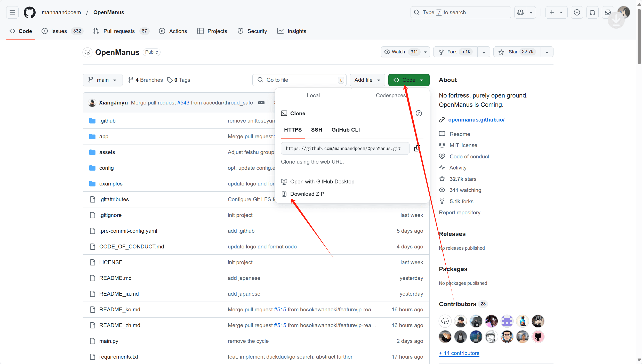Open the Security tab
Image resolution: width=642 pixels, height=364 pixels.
(252, 31)
